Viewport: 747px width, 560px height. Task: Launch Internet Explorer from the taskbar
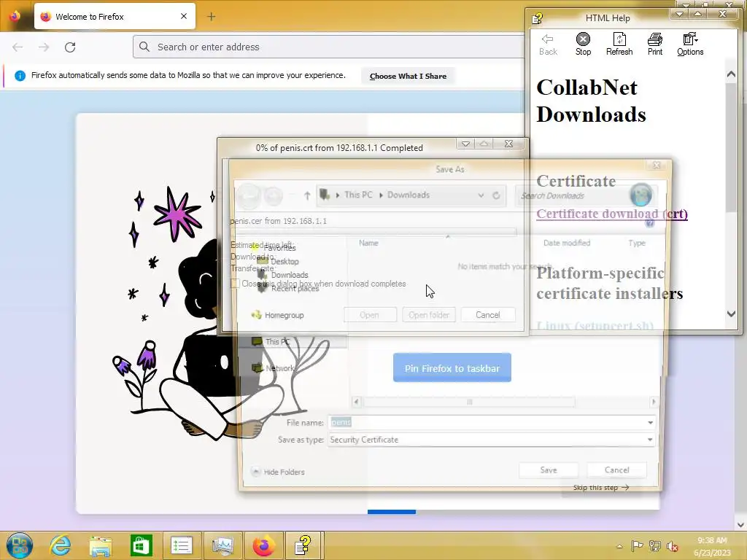(60, 545)
